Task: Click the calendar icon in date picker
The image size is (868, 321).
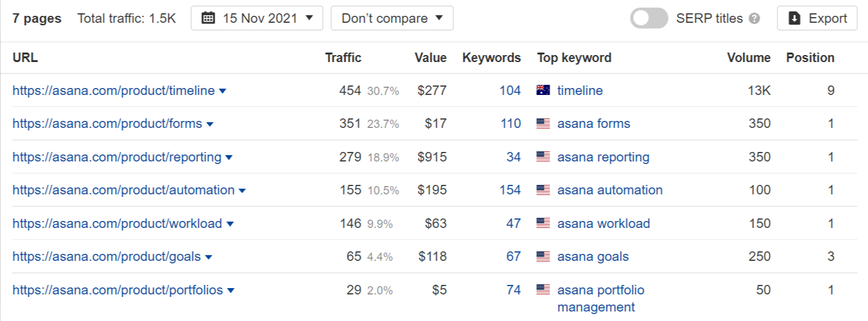Action: pos(208,18)
